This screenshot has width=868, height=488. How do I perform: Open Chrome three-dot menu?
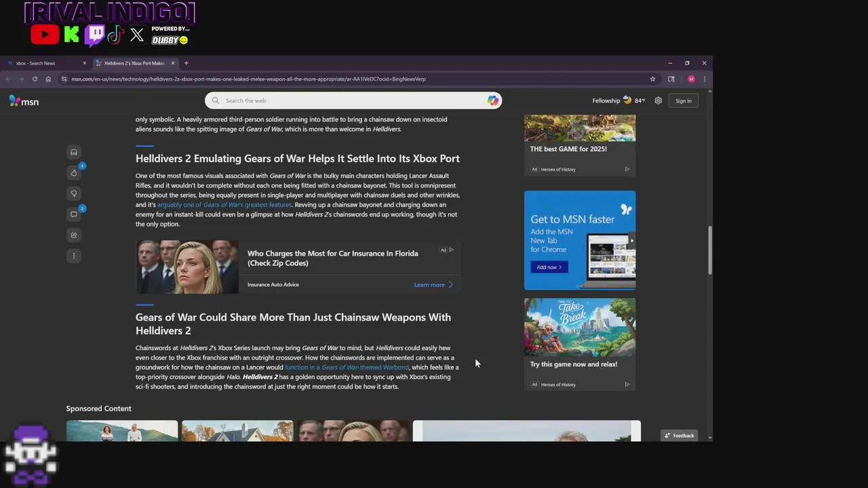[705, 79]
